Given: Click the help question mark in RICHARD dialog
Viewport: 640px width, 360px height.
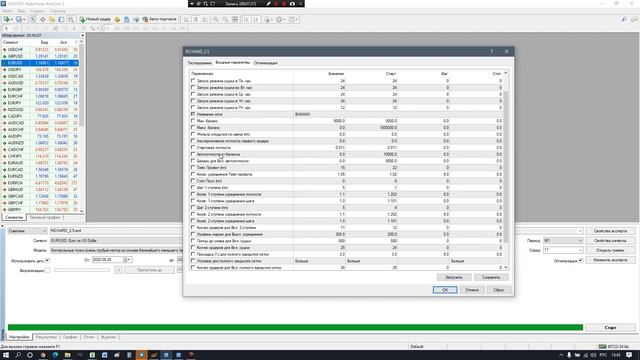Looking at the screenshot, I should pyautogui.click(x=491, y=51).
